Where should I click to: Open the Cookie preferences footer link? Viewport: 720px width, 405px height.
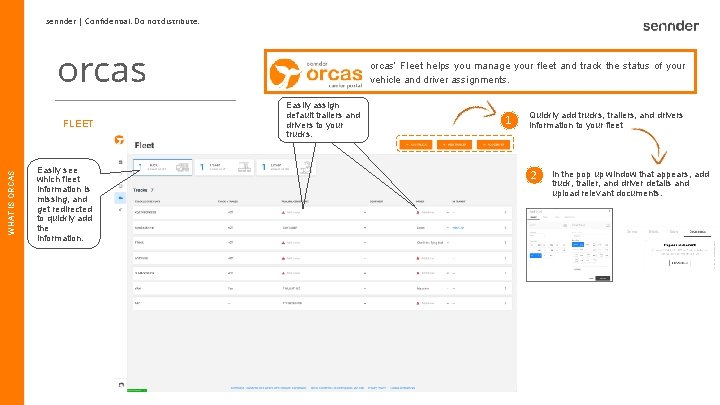[403, 388]
